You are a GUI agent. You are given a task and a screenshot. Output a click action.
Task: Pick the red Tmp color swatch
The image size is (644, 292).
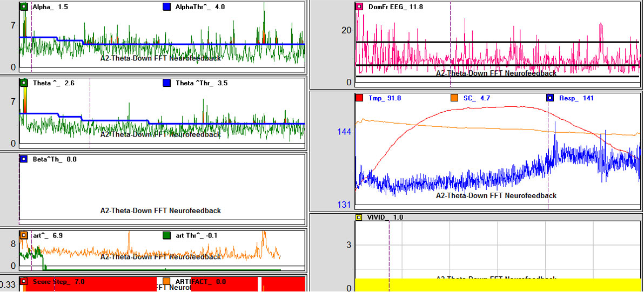360,98
